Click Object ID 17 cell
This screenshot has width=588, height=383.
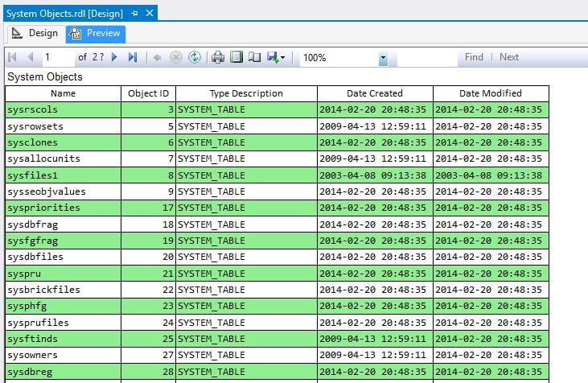click(x=149, y=208)
